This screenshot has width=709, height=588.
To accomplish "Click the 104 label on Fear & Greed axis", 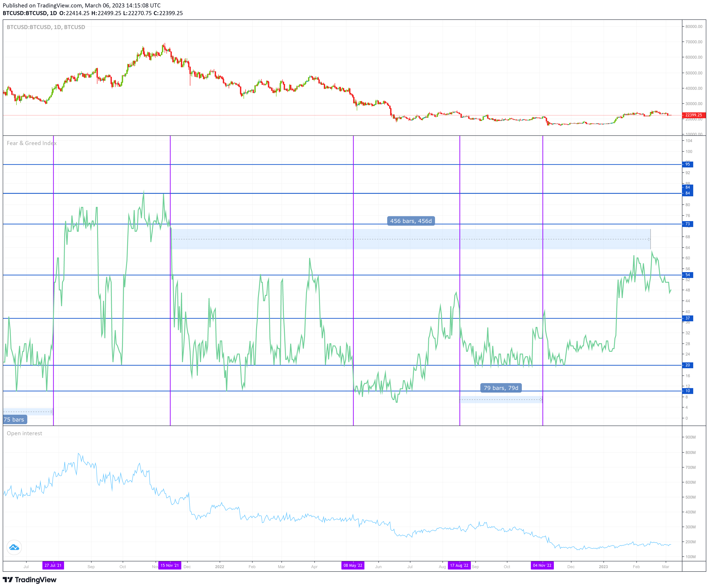I will (689, 141).
